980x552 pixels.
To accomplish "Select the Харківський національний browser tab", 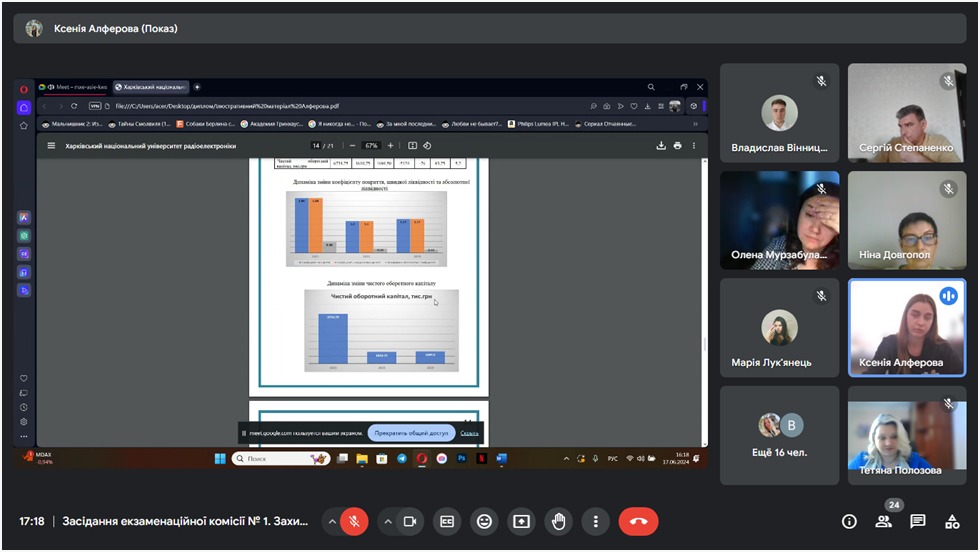I will (x=150, y=87).
